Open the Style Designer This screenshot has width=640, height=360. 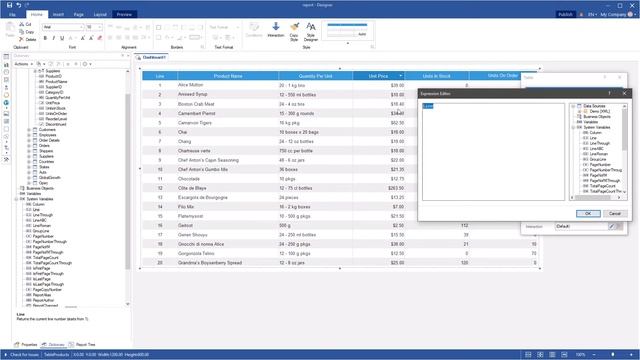[x=311, y=32]
